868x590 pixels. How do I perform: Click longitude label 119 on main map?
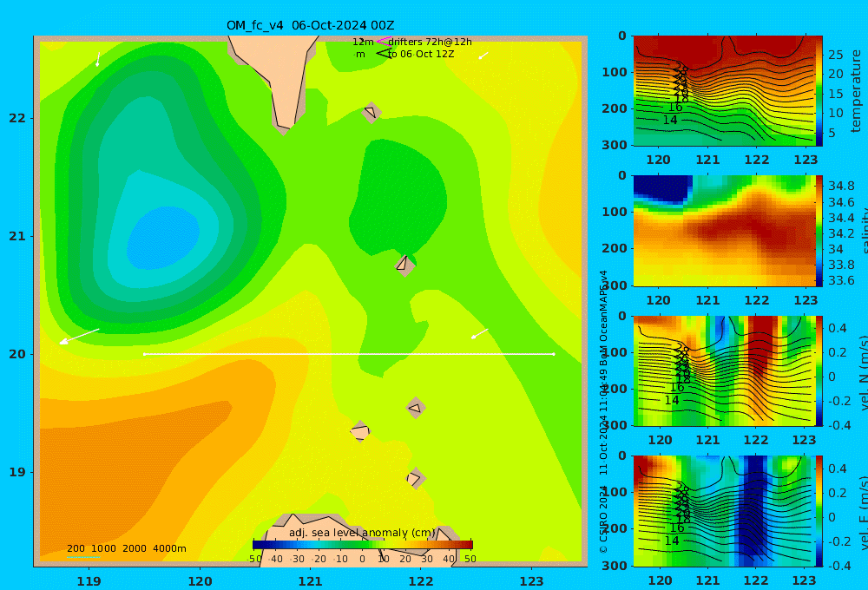[89, 581]
